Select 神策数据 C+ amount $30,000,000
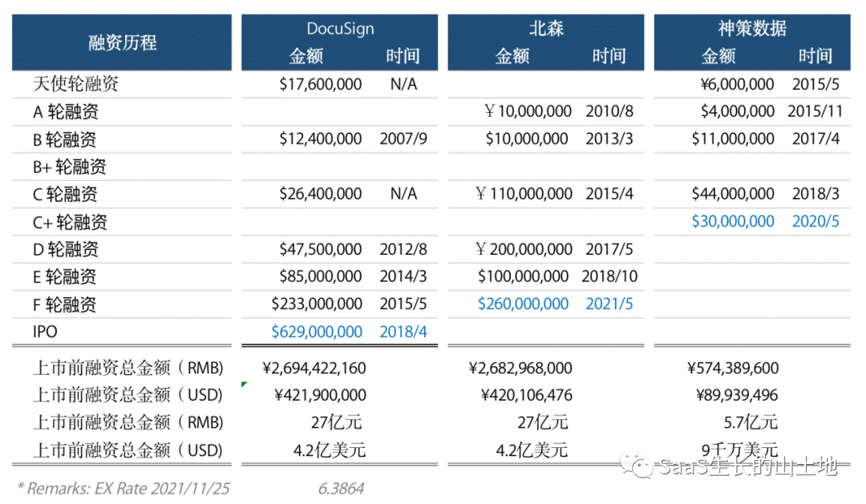866x504 pixels. (x=733, y=221)
